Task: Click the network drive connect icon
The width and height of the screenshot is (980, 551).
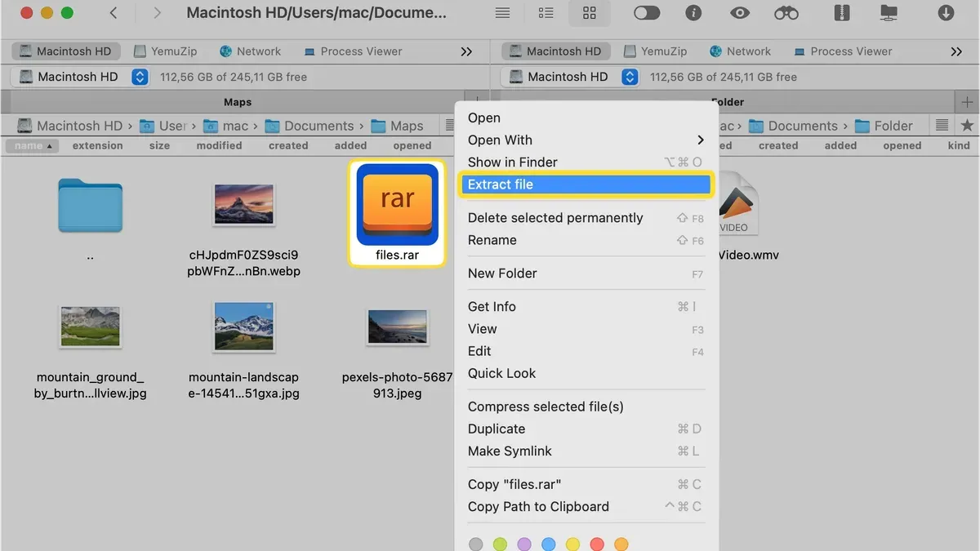Action: [x=889, y=13]
